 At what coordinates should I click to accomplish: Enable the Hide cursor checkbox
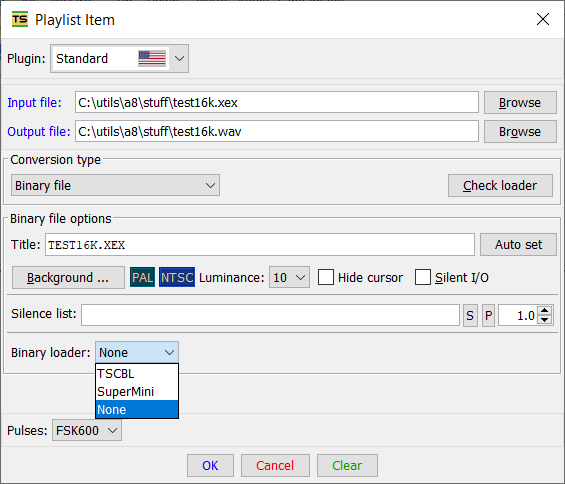click(326, 277)
